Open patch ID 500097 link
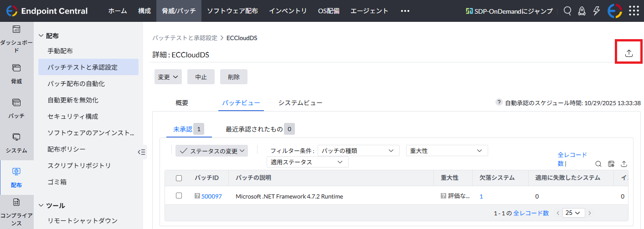The image size is (644, 229). tap(211, 197)
